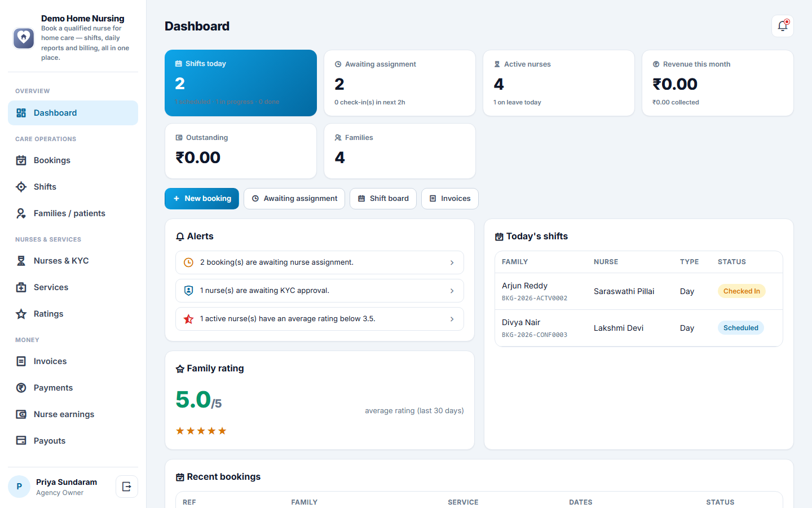Viewport: 812px width, 508px height.
Task: Create a New booking
Action: point(202,199)
